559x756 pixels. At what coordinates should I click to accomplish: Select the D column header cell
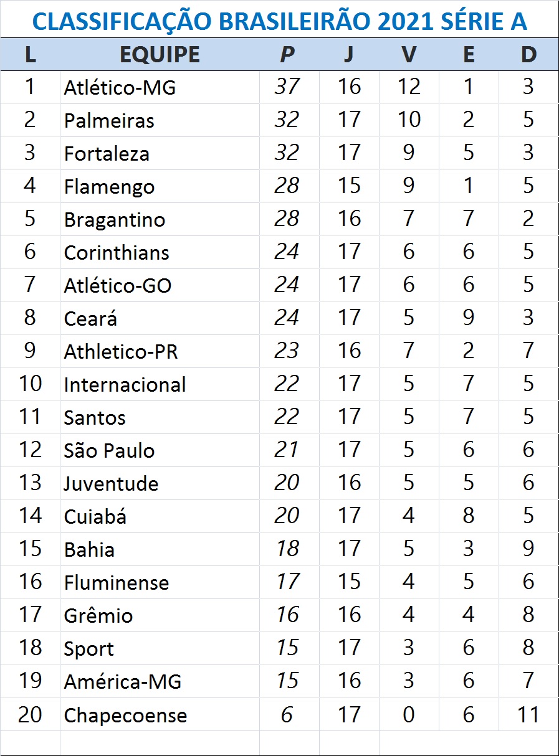click(x=528, y=55)
